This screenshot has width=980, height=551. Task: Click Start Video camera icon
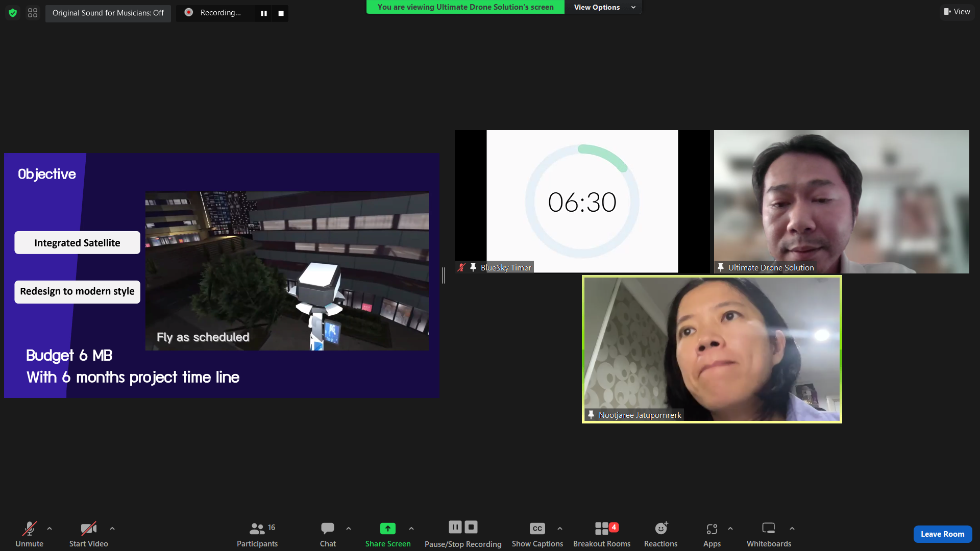point(88,529)
